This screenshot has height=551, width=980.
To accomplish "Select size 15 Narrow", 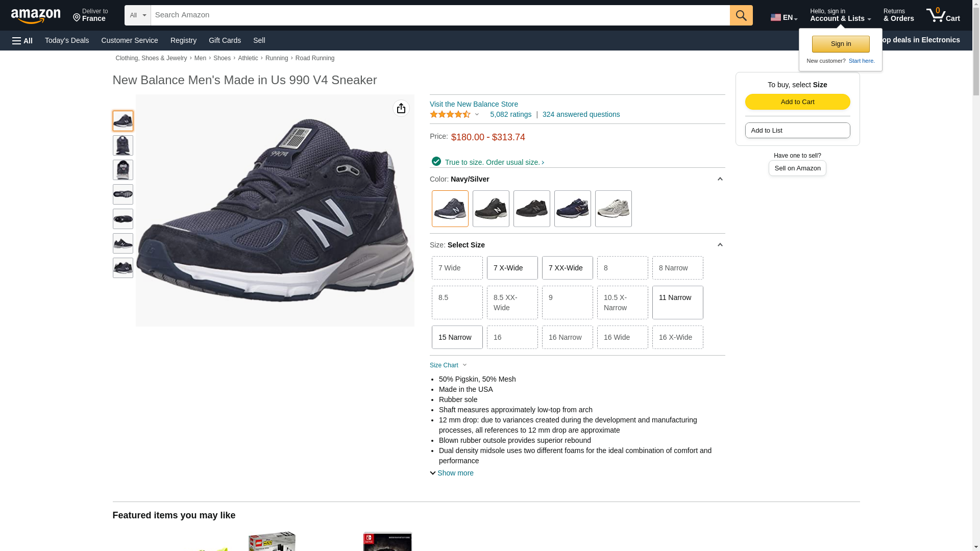I will tap(457, 337).
